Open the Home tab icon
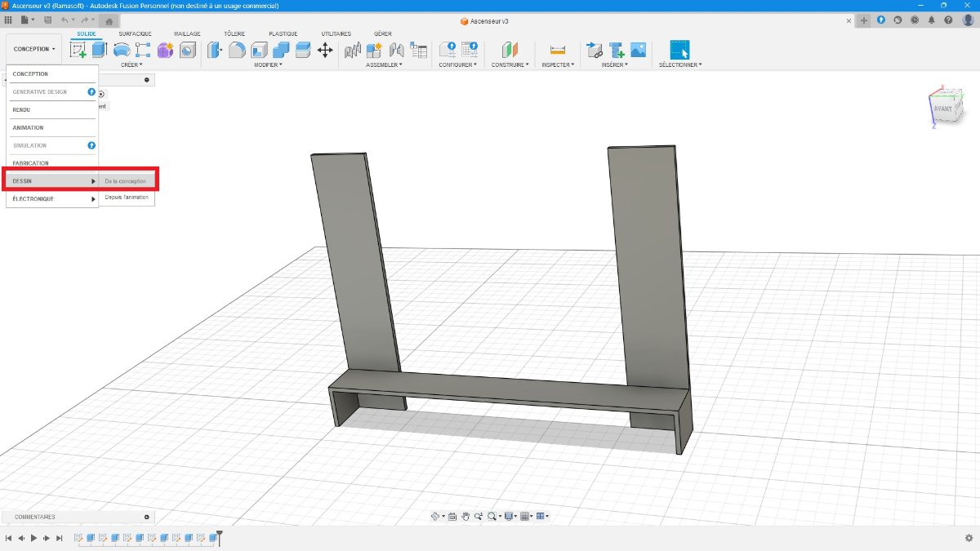 coord(109,20)
